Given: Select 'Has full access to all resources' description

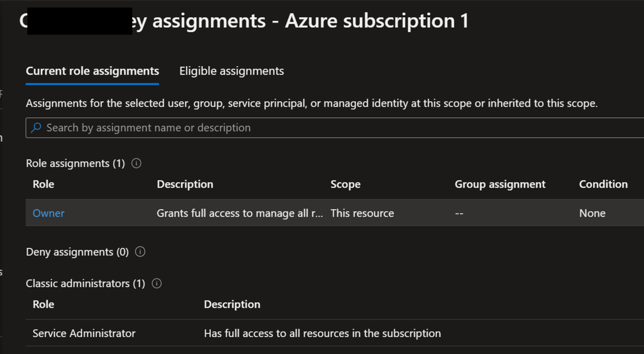Looking at the screenshot, I should click(322, 333).
